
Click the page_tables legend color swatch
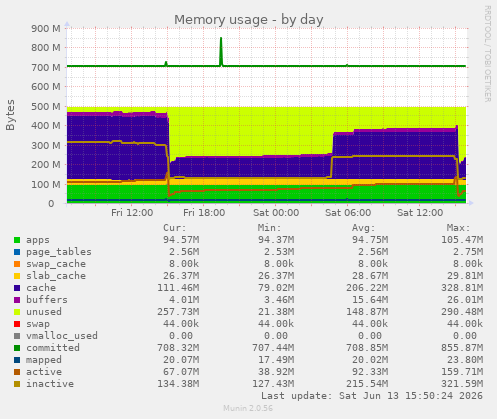[x=17, y=252]
